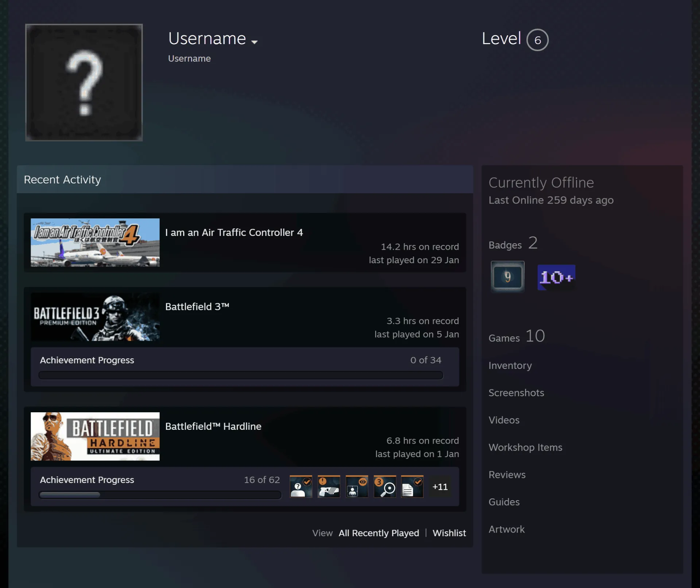Click the Battlefield 3 achievement progress bar
Image resolution: width=700 pixels, height=588 pixels.
[241, 375]
